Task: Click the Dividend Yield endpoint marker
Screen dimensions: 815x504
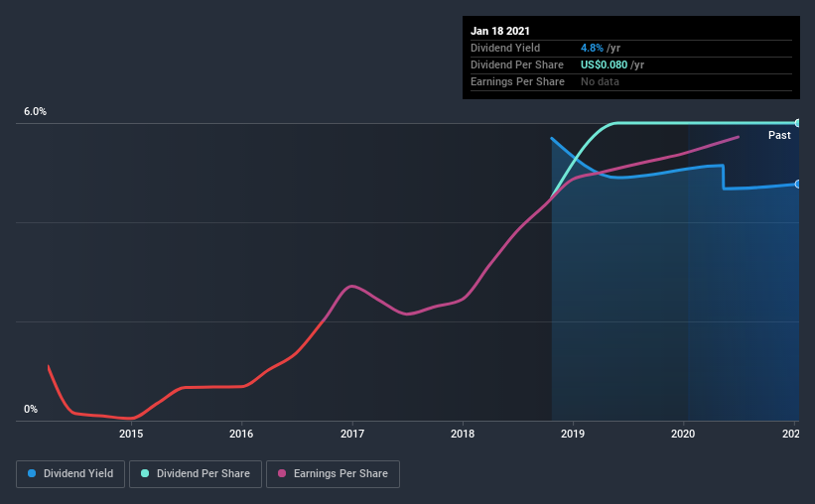Action: [x=797, y=184]
